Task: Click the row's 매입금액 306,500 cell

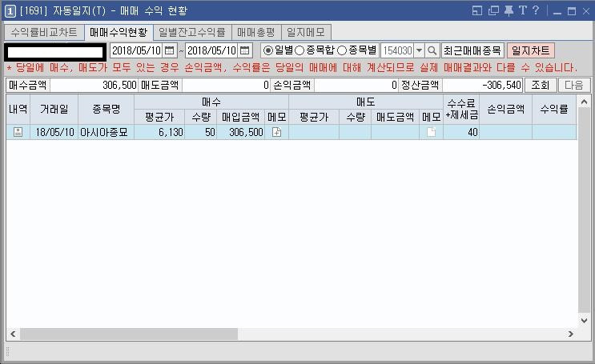Action: coord(240,132)
